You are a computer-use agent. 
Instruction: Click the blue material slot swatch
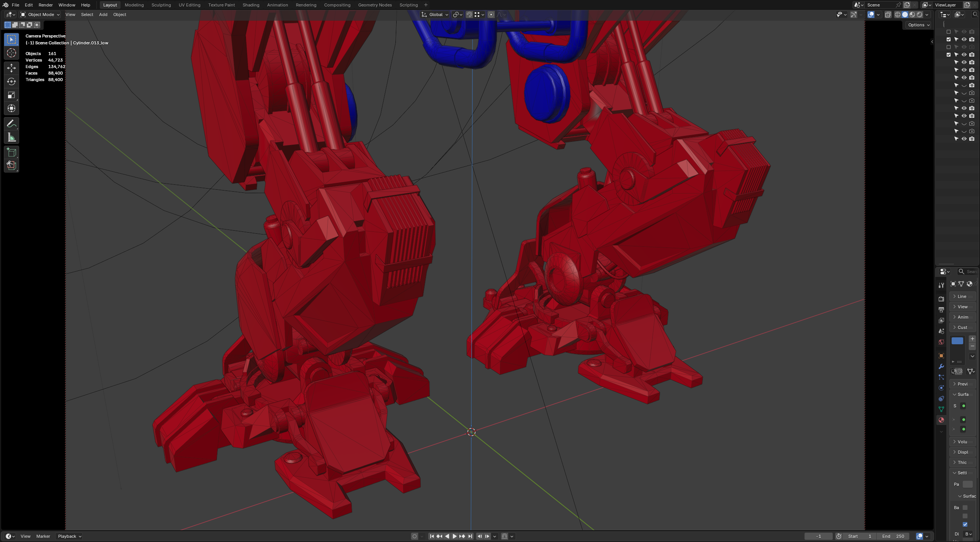pos(957,341)
